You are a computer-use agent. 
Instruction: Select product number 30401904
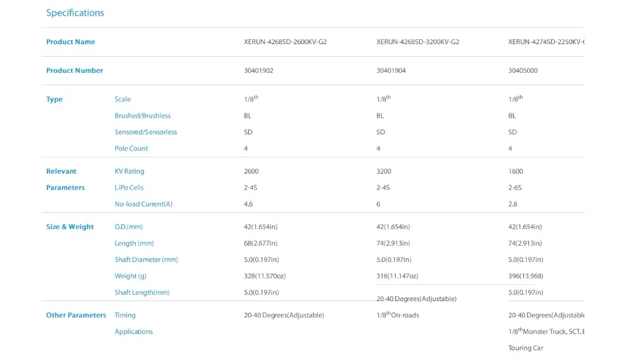pyautogui.click(x=391, y=70)
